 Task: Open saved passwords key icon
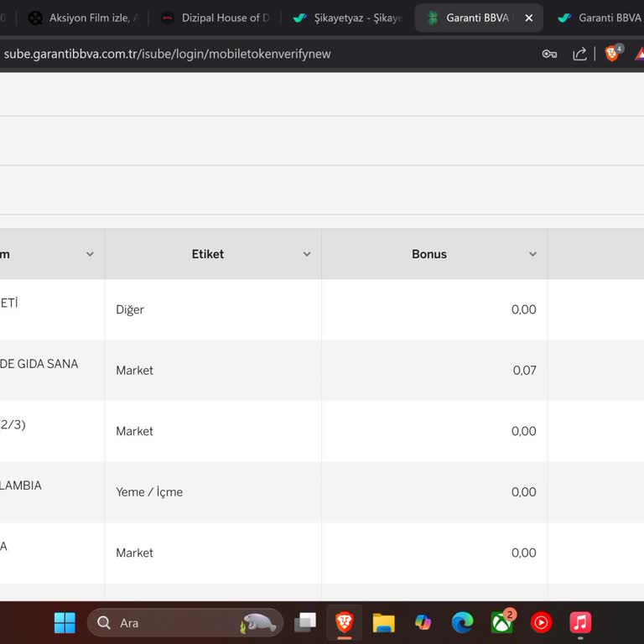pos(549,54)
